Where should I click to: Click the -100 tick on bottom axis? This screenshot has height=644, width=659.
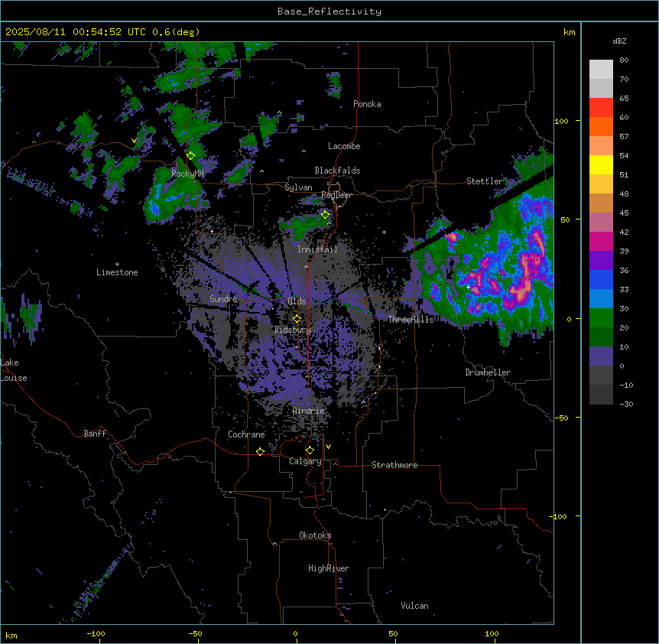coord(96,633)
